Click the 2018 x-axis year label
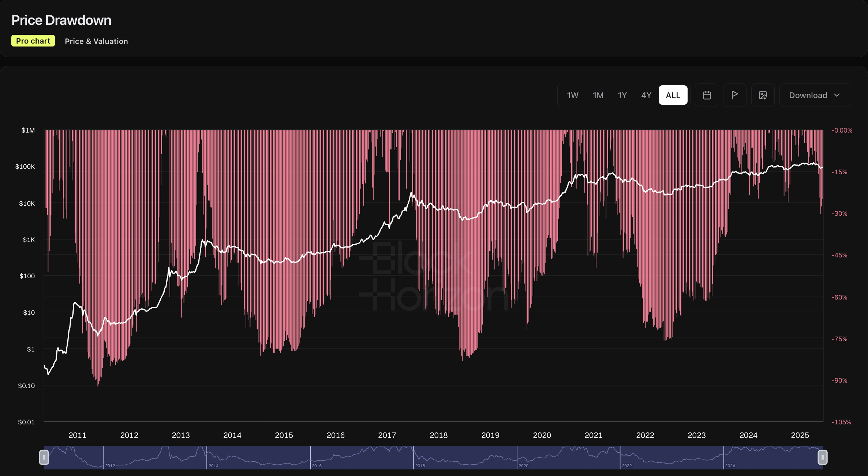 (x=438, y=435)
